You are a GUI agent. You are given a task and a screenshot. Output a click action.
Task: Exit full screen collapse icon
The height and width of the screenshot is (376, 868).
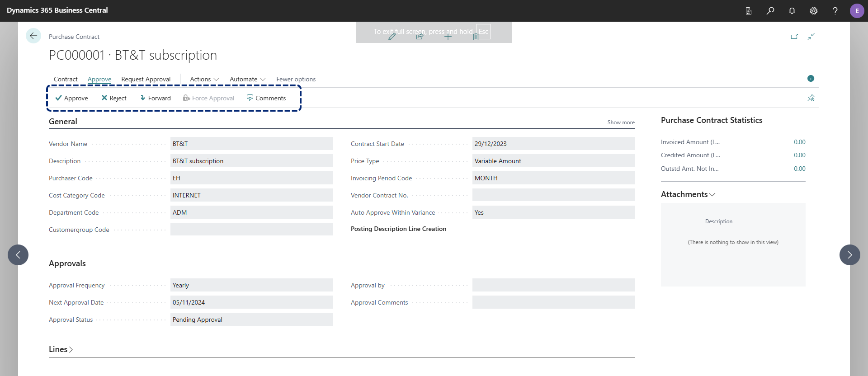[x=811, y=37]
